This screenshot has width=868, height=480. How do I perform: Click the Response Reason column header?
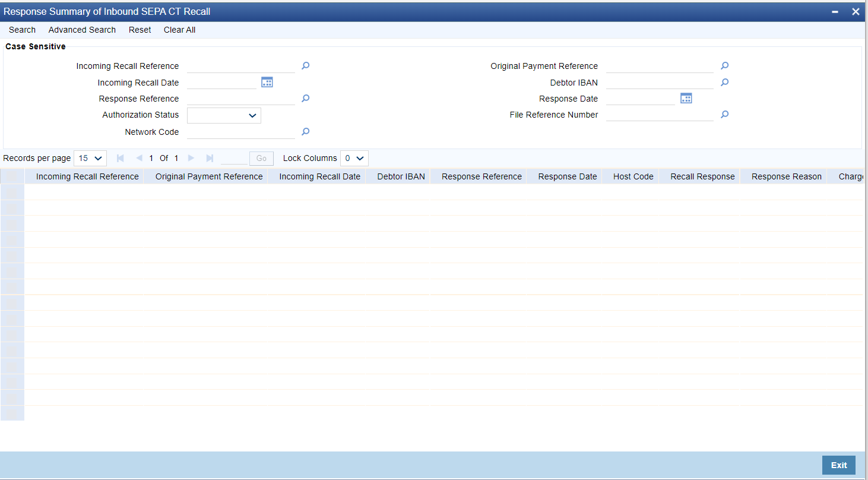[x=786, y=176]
